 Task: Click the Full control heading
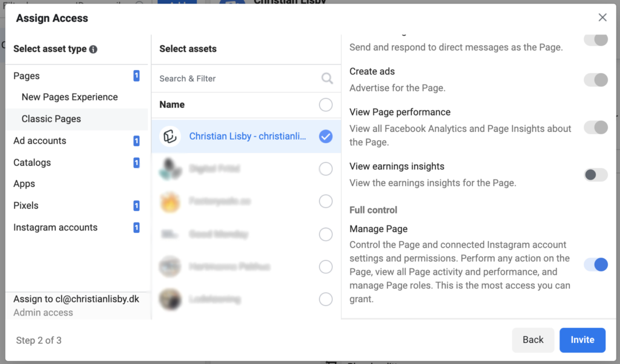pos(373,210)
